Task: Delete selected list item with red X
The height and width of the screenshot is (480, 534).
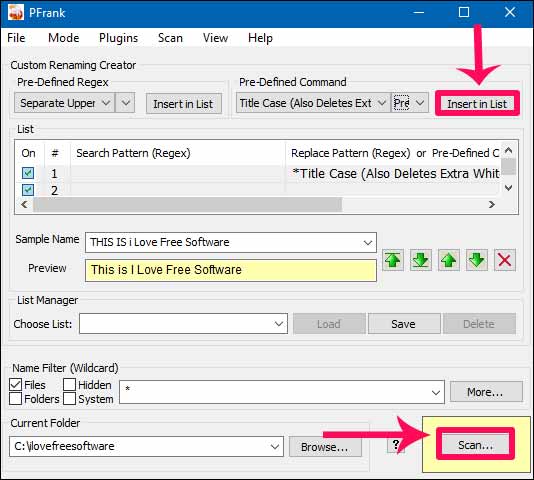Action: (x=504, y=260)
